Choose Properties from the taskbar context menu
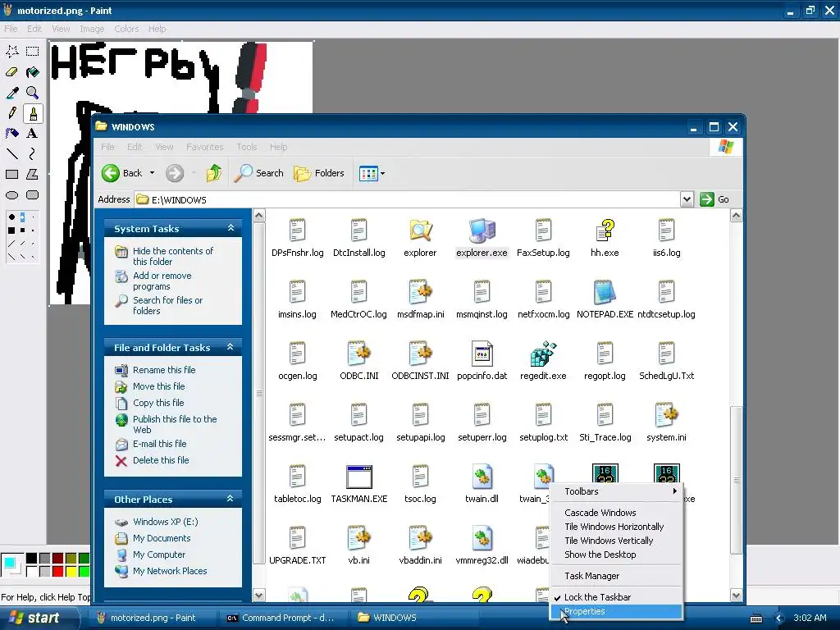The image size is (840, 630). [x=616, y=611]
